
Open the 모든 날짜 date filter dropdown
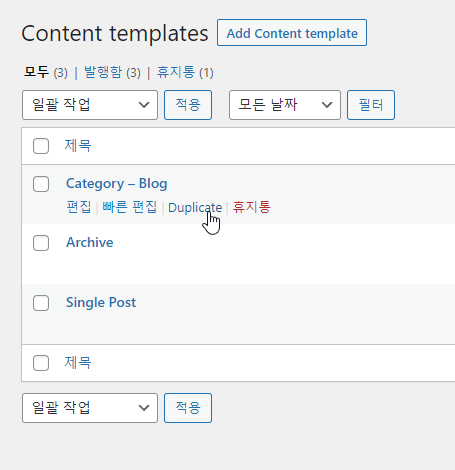[285, 105]
